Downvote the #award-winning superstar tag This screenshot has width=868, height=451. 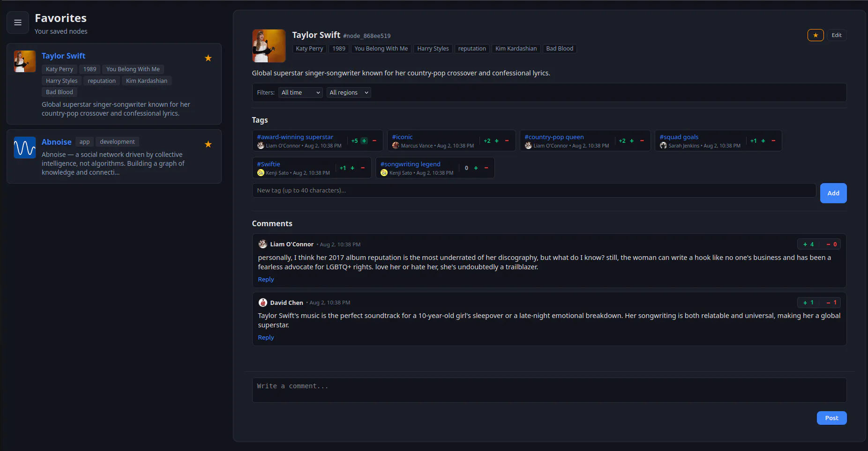coord(374,141)
